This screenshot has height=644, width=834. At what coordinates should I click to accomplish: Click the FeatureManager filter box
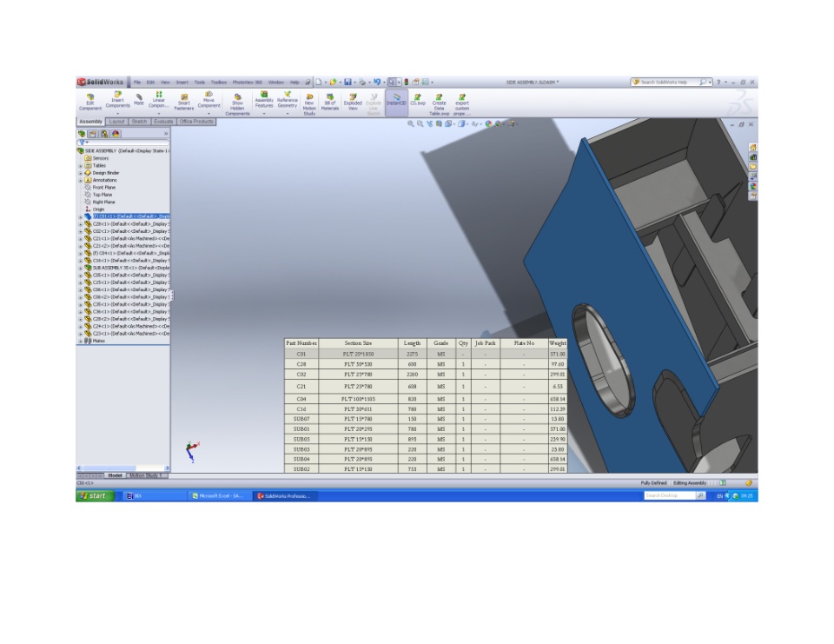tap(123, 143)
